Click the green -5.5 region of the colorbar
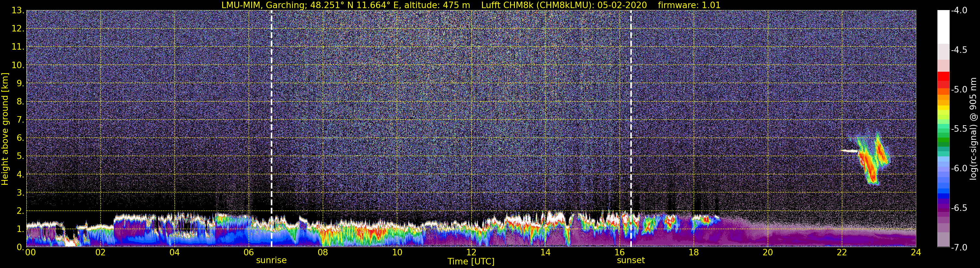 click(943, 131)
